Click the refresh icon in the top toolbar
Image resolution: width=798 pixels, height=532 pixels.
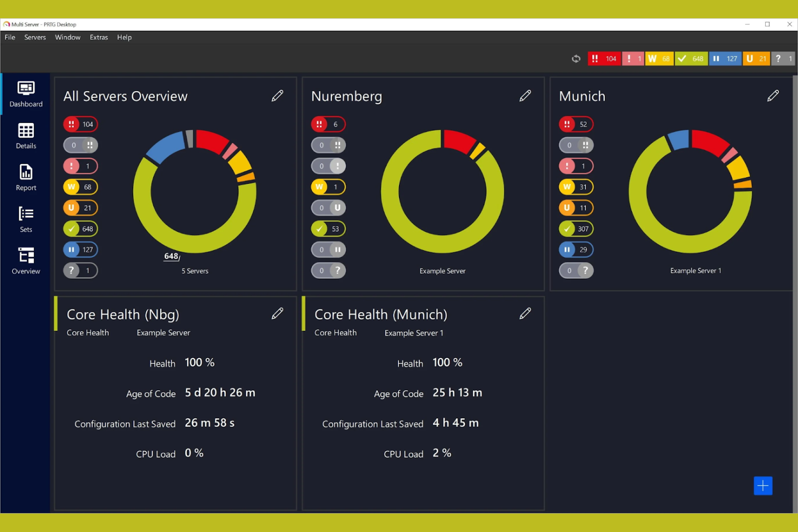coord(575,58)
